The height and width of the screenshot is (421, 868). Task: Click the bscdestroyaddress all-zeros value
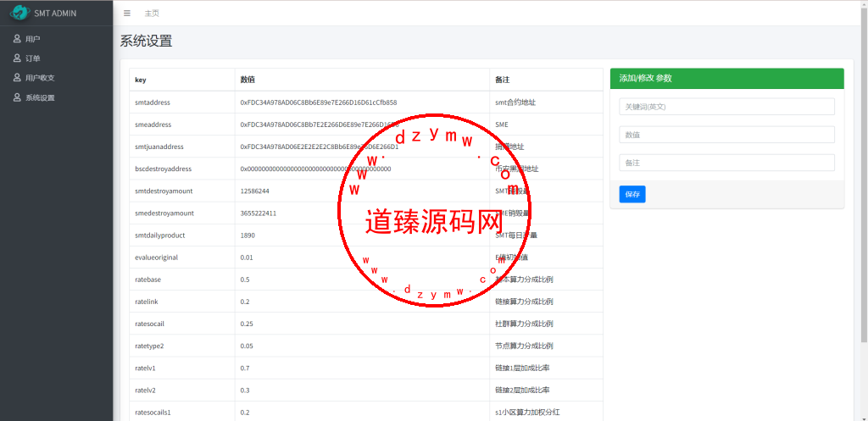pos(315,169)
